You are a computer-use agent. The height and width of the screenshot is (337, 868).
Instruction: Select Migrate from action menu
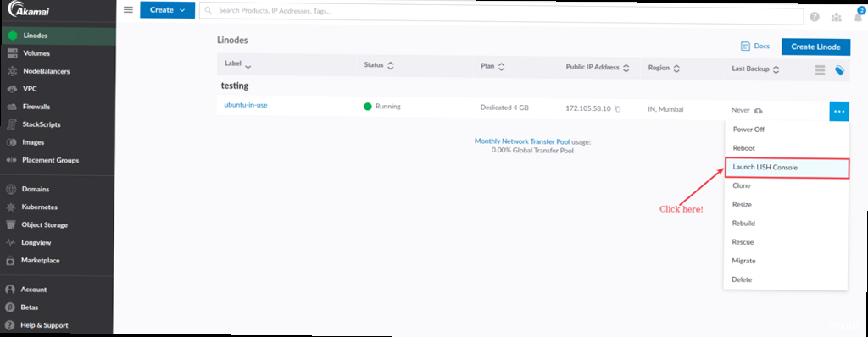[x=786, y=261]
